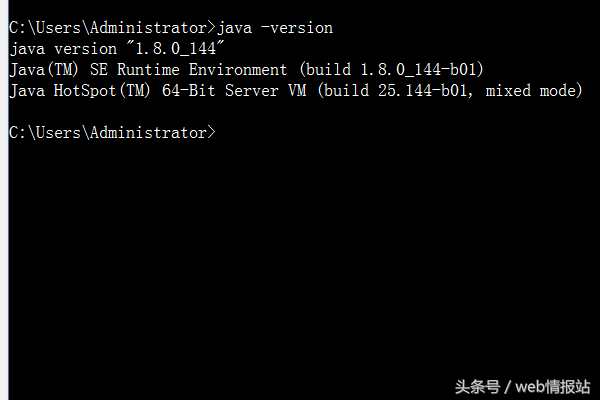
Task: Click the quoted "1.8.0_144" version string
Action: click(x=164, y=48)
